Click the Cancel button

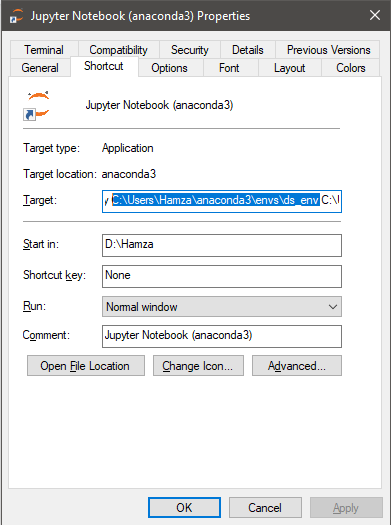pos(265,508)
